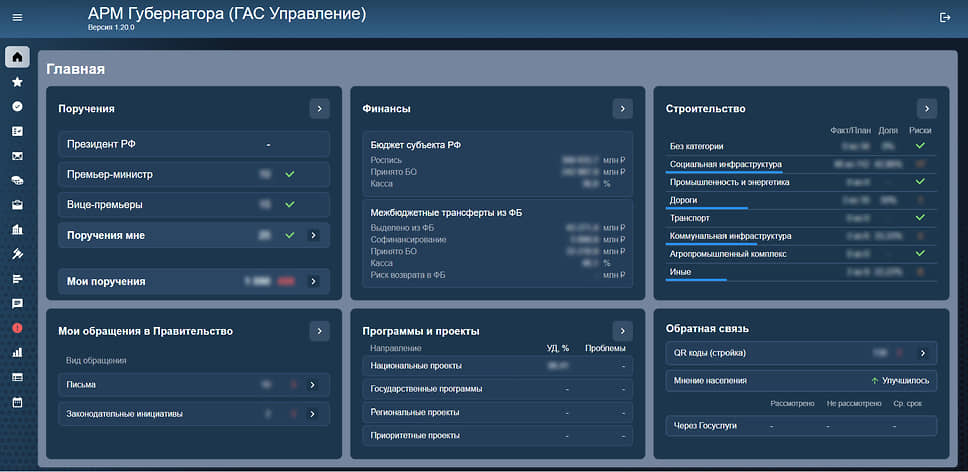This screenshot has height=472, width=968.
Task: Open the horizontal bars sidebar icon
Action: point(17,279)
